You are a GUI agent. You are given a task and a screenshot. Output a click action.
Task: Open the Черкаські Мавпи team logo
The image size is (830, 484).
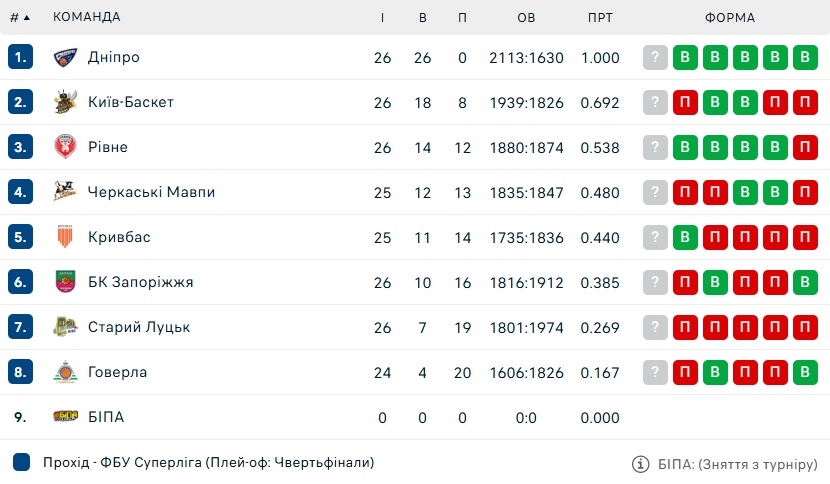(66, 192)
